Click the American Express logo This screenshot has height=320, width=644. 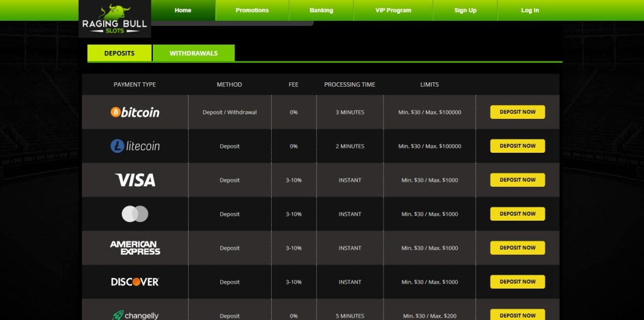135,248
